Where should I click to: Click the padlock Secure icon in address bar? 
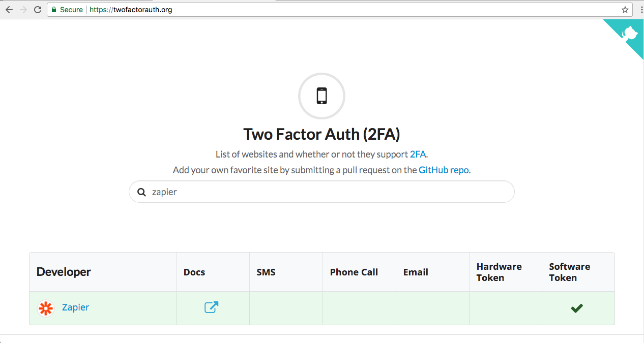coord(54,9)
